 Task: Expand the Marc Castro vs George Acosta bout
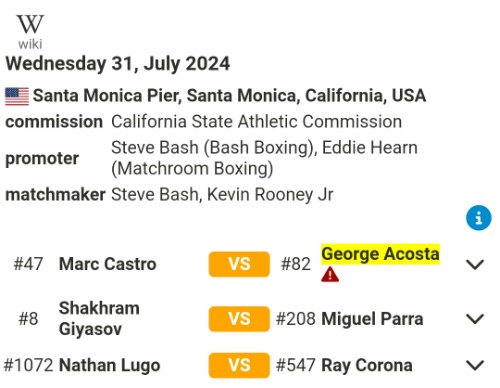[x=475, y=264]
